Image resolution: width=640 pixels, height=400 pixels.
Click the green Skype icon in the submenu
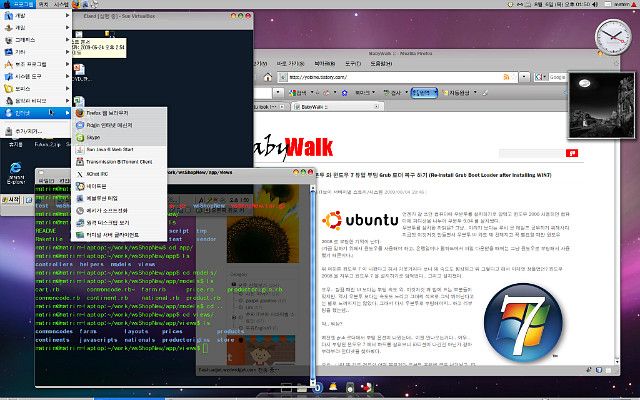(x=80, y=138)
